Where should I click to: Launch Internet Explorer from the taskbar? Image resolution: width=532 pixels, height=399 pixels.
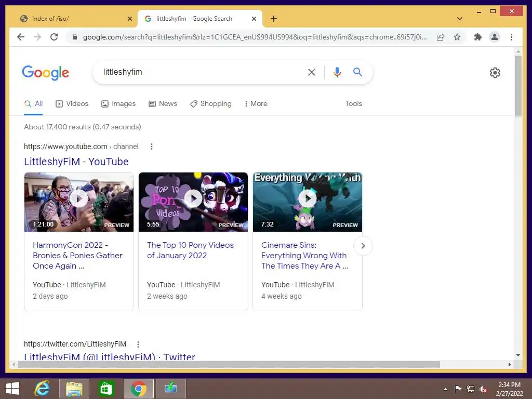(x=42, y=389)
